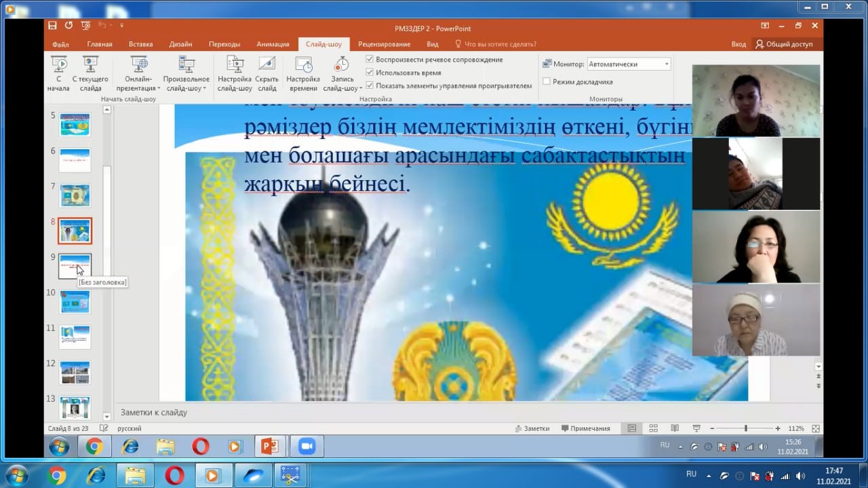Click the Общий доступ button
Viewport: 868px width, 488px height.
pyautogui.click(x=784, y=44)
